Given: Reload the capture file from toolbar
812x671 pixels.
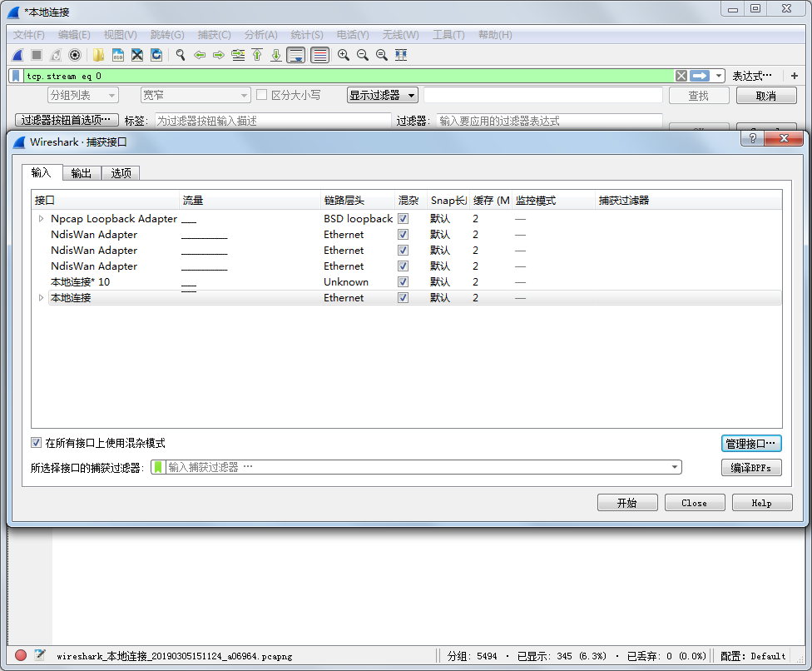Looking at the screenshot, I should 156,55.
